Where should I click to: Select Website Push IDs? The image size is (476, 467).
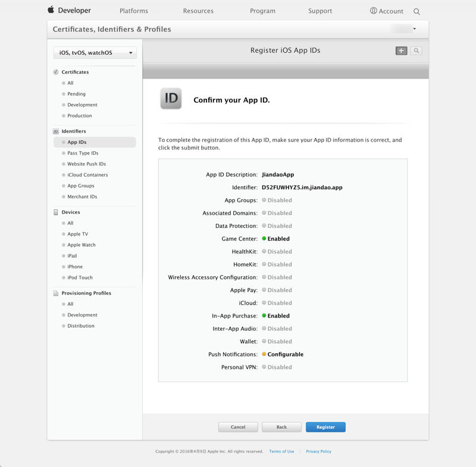coord(86,164)
